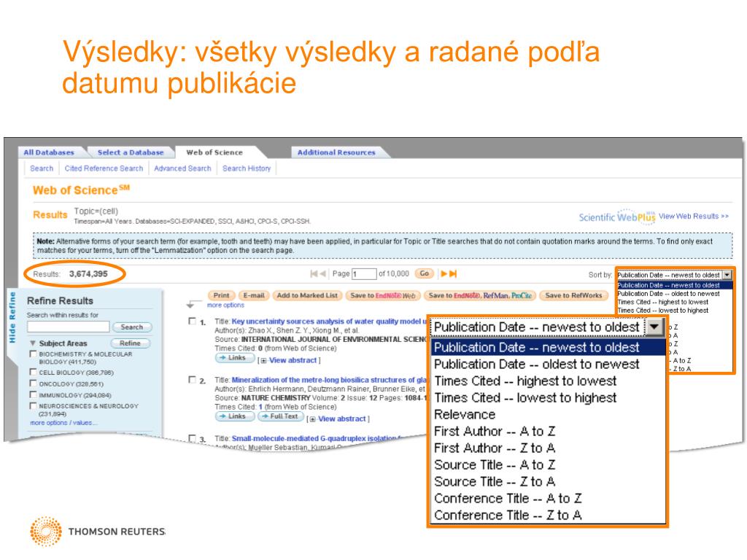Select Source Title A to Z option
The width and height of the screenshot is (747, 560).
[495, 464]
